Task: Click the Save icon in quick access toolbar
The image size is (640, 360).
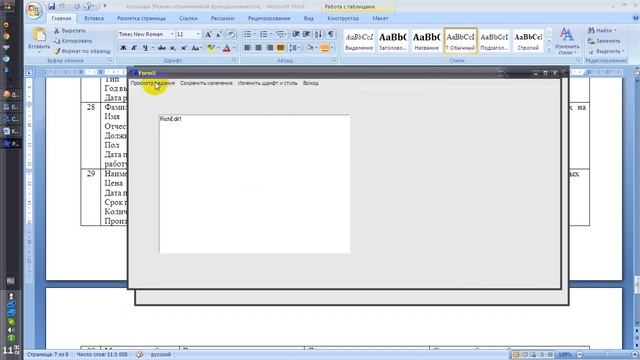Action: point(51,7)
